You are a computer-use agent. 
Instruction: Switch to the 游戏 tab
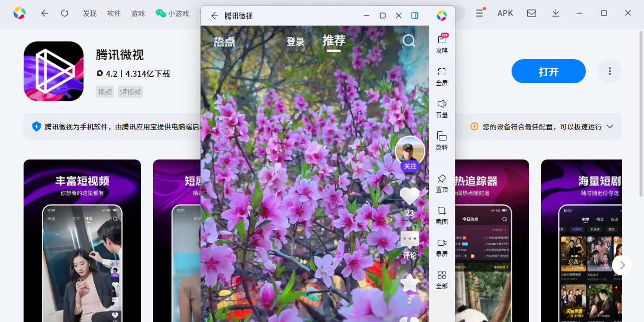pyautogui.click(x=138, y=14)
